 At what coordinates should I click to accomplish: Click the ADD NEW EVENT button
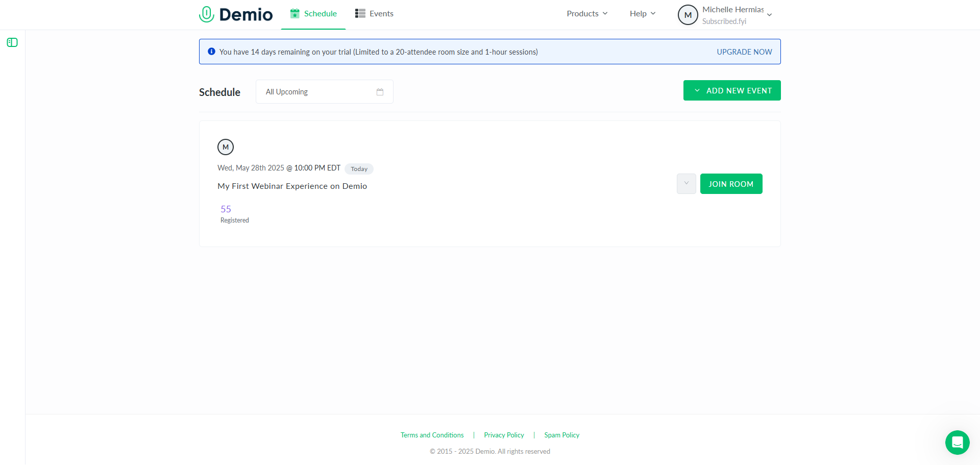(x=732, y=90)
